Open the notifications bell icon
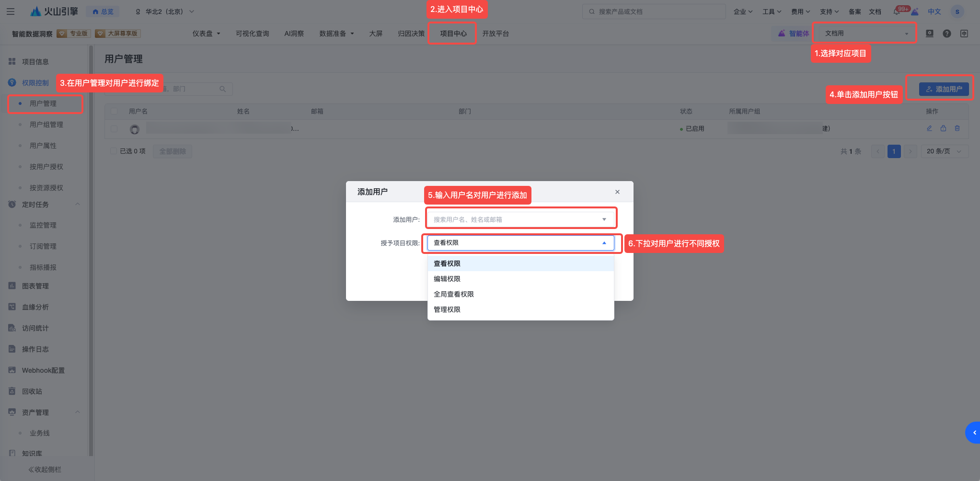 tap(896, 11)
